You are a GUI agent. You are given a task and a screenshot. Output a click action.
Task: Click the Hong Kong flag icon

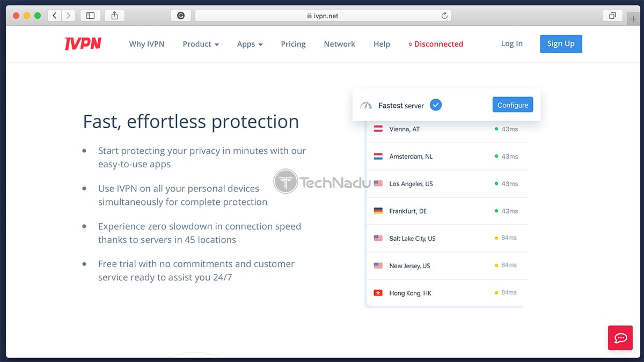point(378,293)
